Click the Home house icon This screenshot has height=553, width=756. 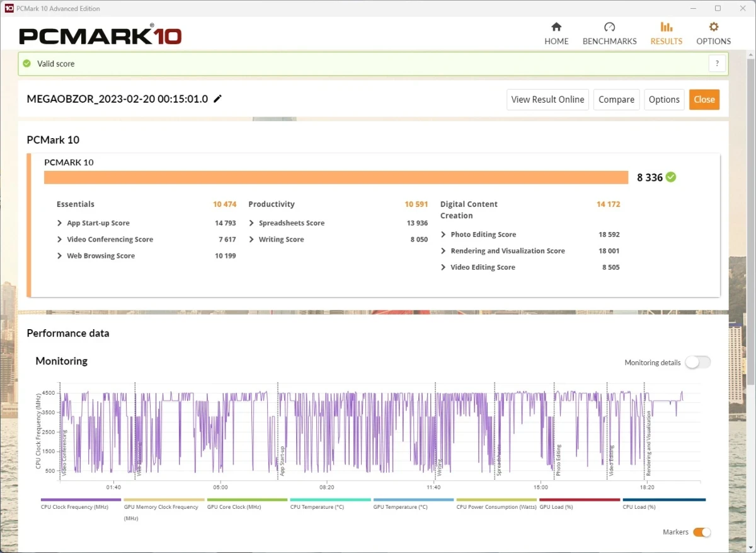click(x=556, y=27)
